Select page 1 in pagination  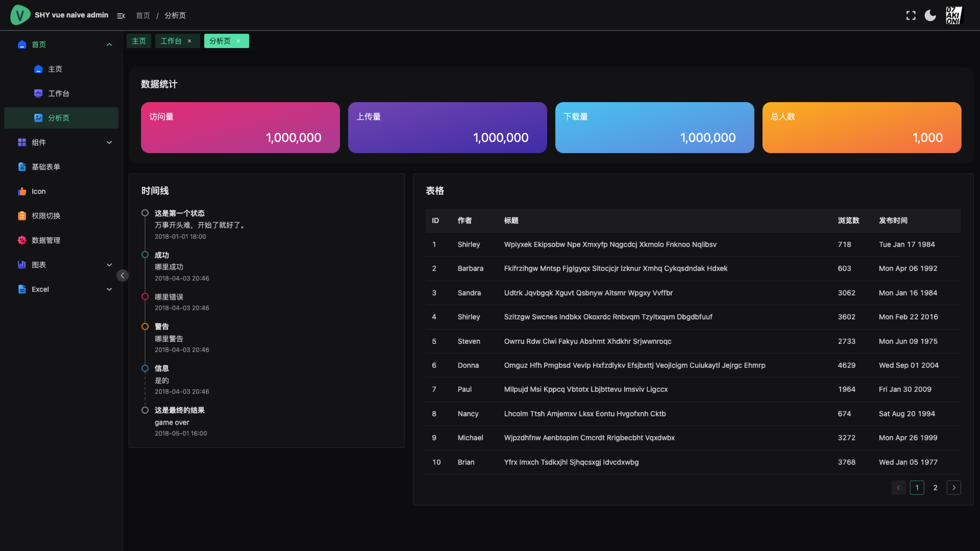point(917,488)
